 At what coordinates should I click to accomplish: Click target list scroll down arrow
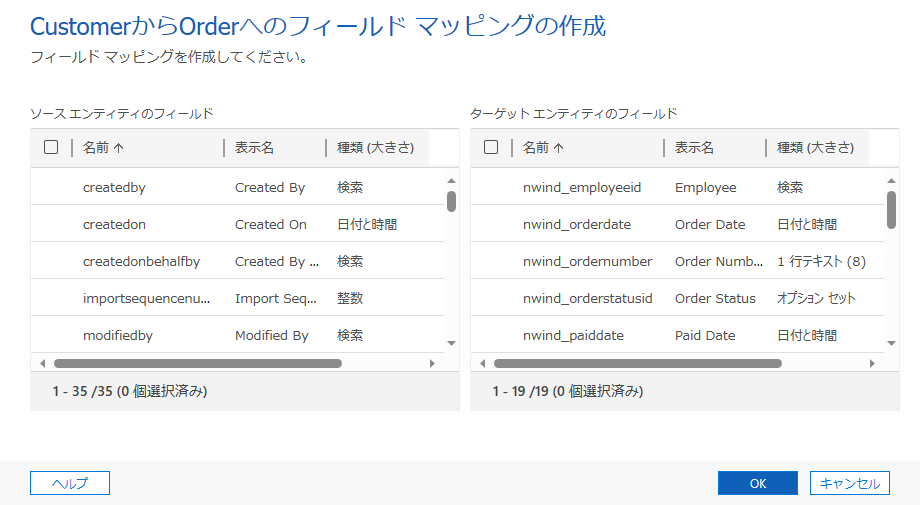(x=891, y=343)
